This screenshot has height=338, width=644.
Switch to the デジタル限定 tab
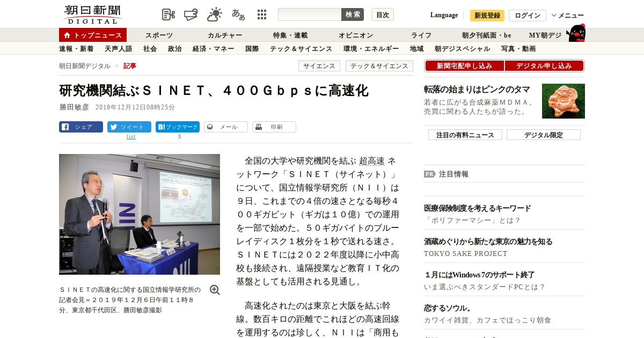tap(544, 135)
